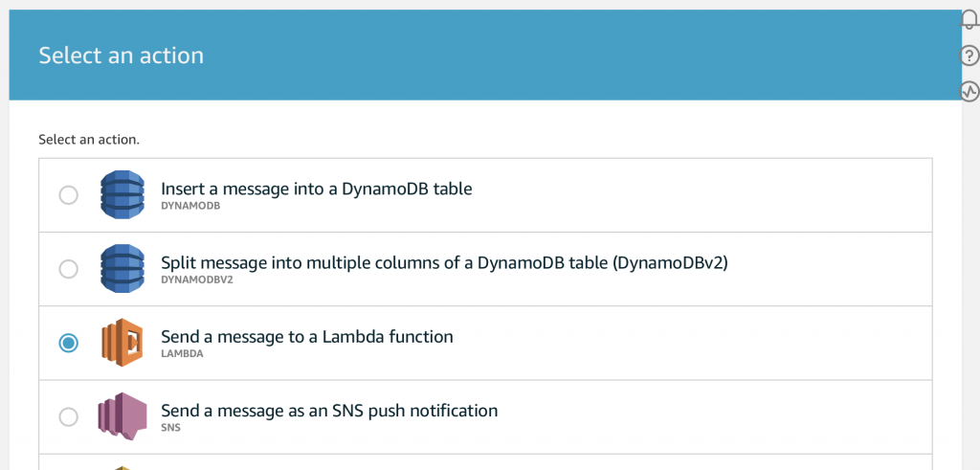The image size is (980, 470).
Task: Click the activity pulse icon on right edge
Action: (969, 91)
